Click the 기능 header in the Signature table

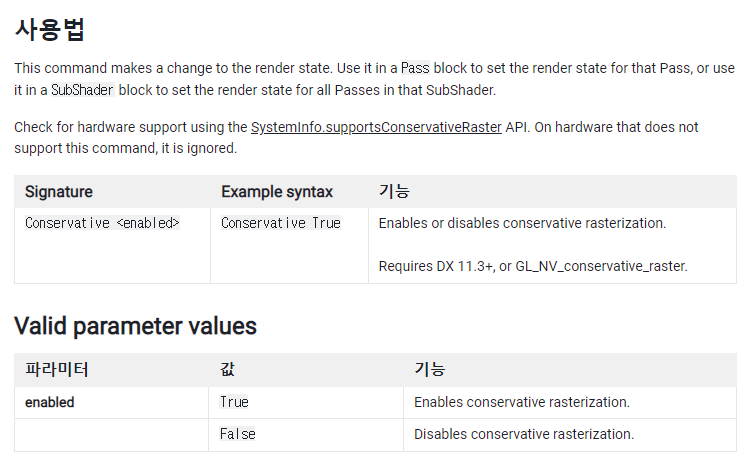pos(394,191)
